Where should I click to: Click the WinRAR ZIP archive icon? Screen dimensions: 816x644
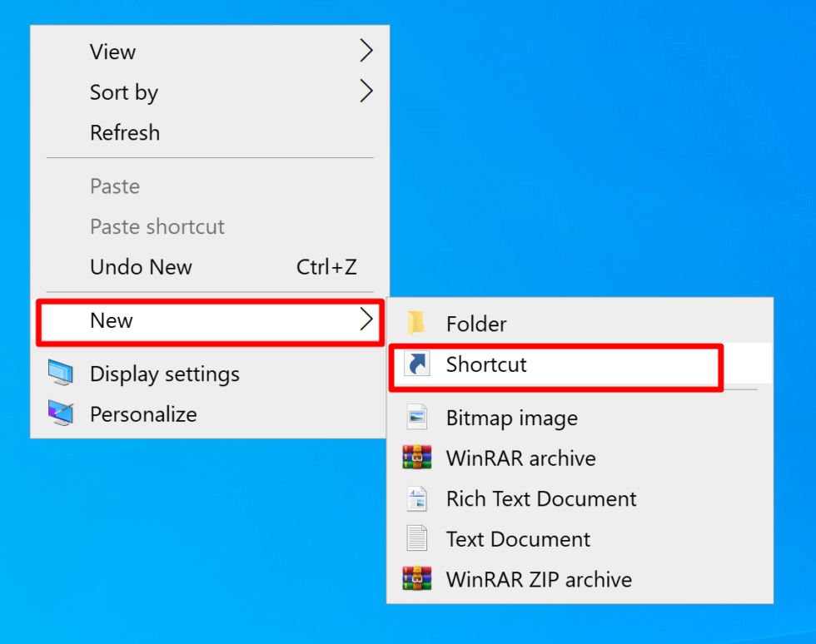coord(417,580)
